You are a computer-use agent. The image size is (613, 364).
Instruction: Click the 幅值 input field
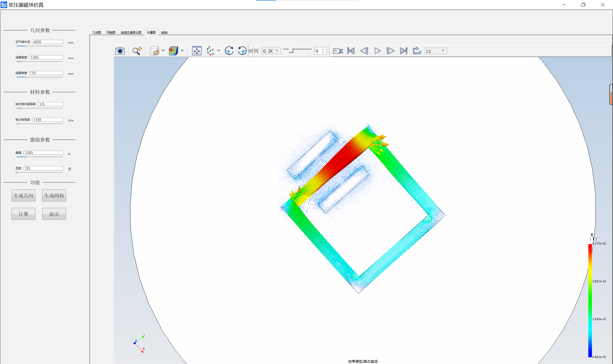(44, 153)
